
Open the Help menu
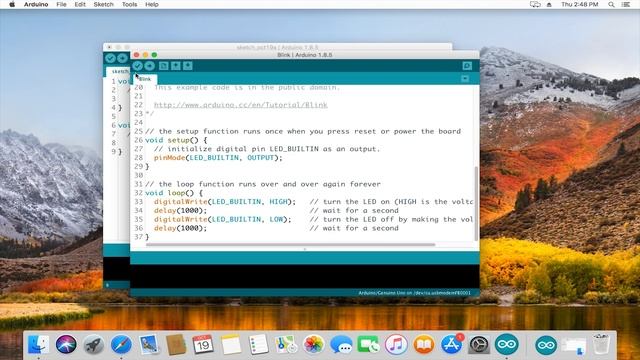pos(152,4)
